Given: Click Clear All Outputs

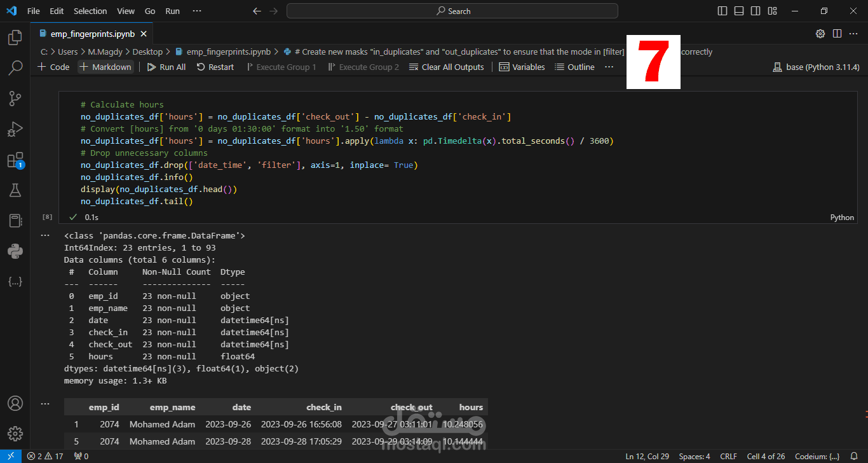Looking at the screenshot, I should pyautogui.click(x=446, y=66).
